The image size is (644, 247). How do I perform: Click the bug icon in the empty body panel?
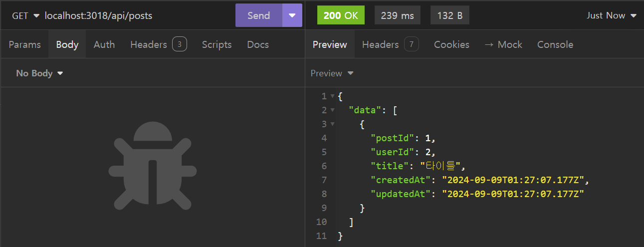pyautogui.click(x=153, y=166)
